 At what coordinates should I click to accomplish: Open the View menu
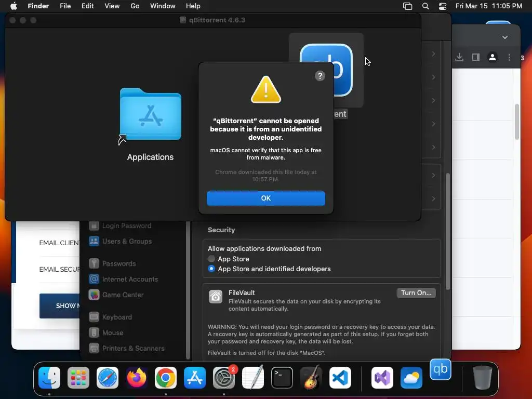112,6
